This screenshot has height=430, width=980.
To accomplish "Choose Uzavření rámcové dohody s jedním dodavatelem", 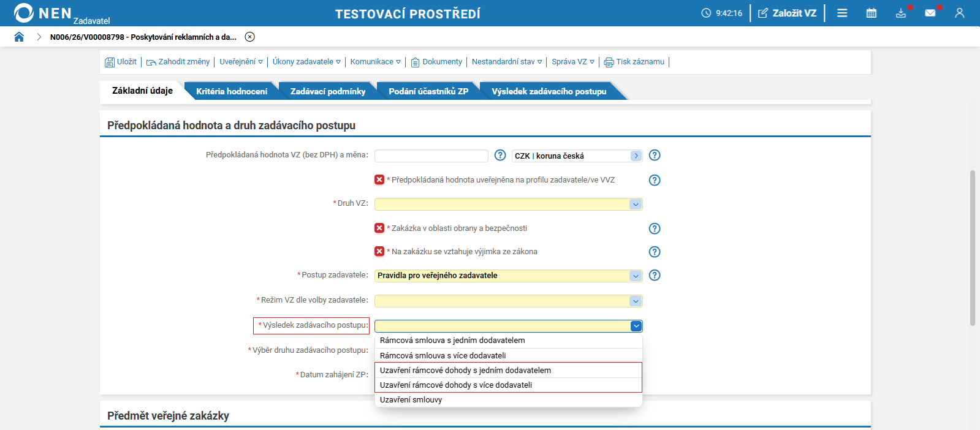I will [x=508, y=370].
